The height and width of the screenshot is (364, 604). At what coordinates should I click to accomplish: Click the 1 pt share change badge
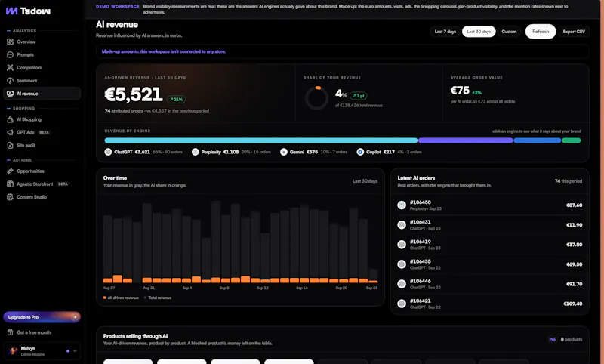[358, 95]
